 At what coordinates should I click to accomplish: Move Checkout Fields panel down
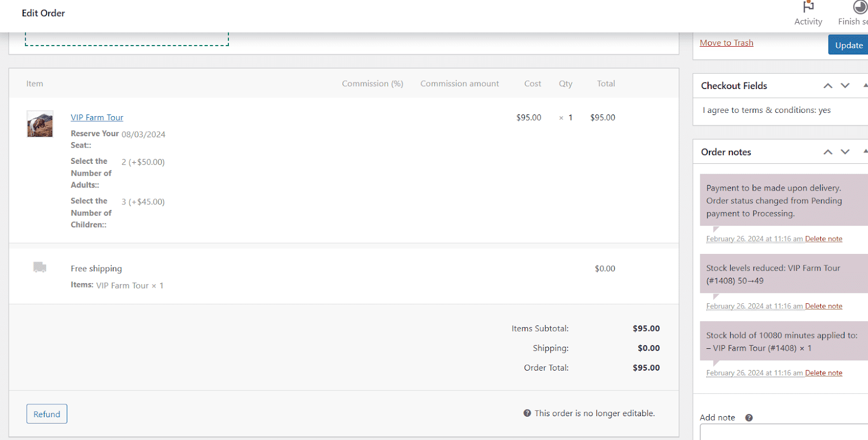coord(845,86)
